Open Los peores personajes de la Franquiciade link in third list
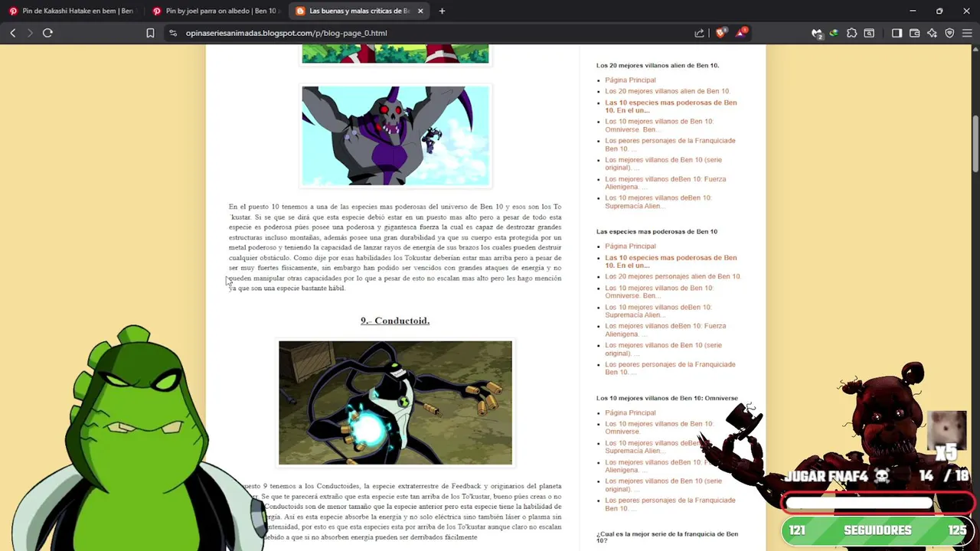The width and height of the screenshot is (980, 551). coord(670,504)
